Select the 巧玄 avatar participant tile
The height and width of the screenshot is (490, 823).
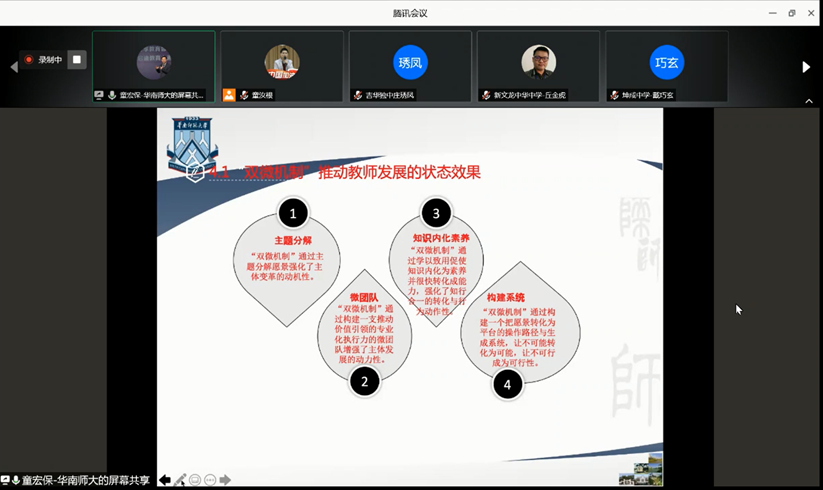[x=667, y=66]
